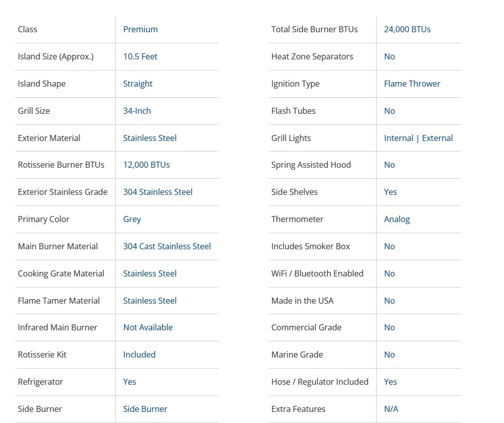Select the 304 Cast Stainless Steel link

click(x=167, y=246)
